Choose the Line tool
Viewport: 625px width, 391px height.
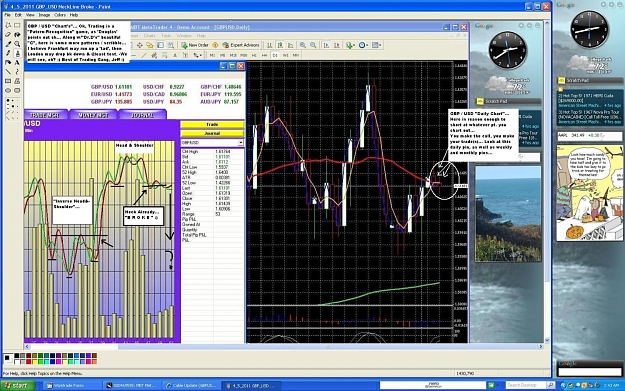point(8,72)
